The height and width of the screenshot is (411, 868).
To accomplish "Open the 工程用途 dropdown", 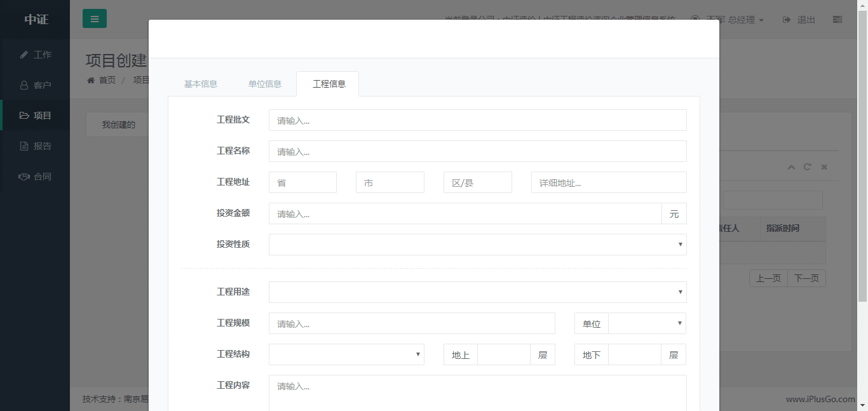I will 477,292.
